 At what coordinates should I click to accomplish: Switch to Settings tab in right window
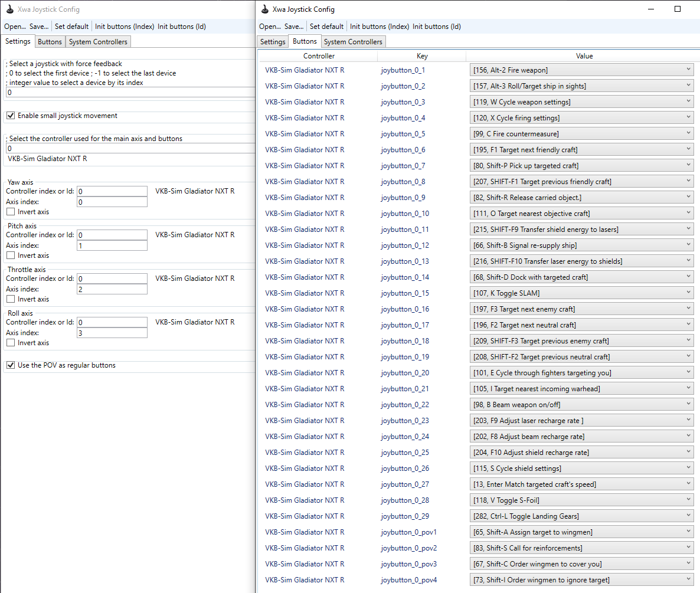click(272, 41)
